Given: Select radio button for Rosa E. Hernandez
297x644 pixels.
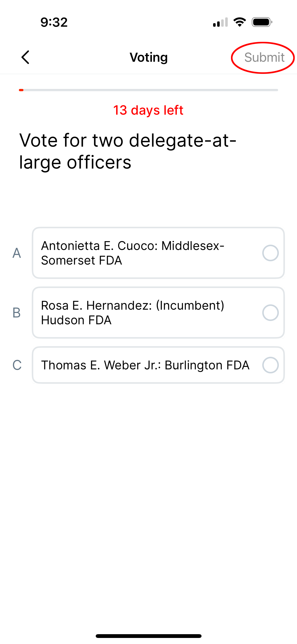Looking at the screenshot, I should click(x=270, y=313).
